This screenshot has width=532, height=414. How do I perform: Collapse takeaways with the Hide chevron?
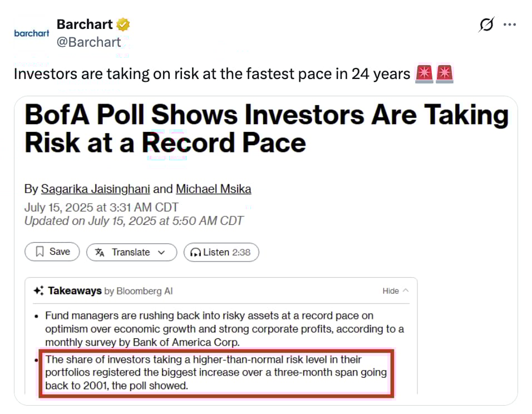tap(406, 290)
